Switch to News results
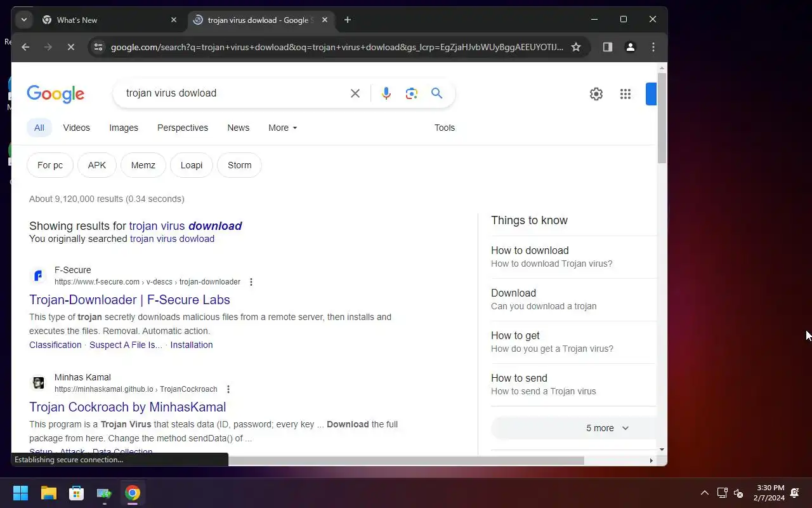 pos(239,128)
